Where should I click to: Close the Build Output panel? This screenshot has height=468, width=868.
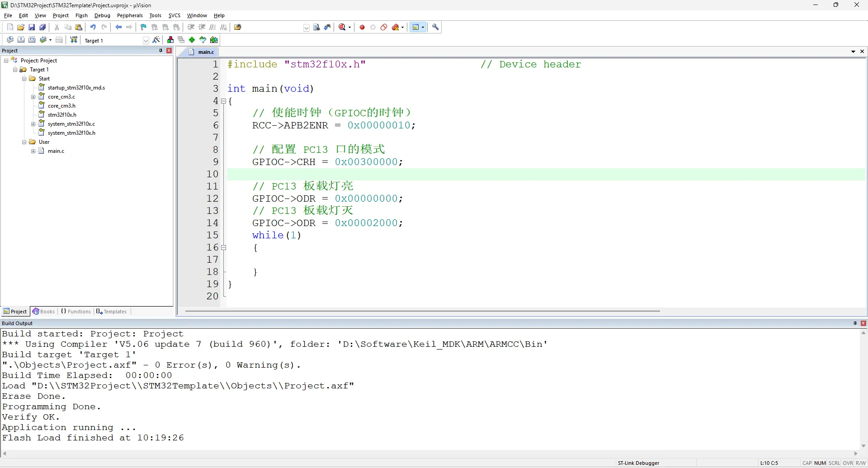863,323
